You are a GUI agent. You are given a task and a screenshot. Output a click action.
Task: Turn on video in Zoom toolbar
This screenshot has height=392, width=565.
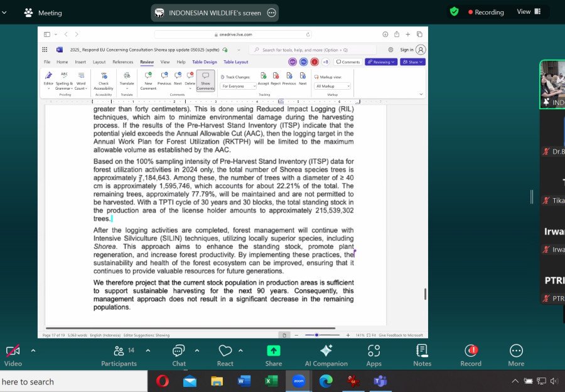pyautogui.click(x=13, y=355)
